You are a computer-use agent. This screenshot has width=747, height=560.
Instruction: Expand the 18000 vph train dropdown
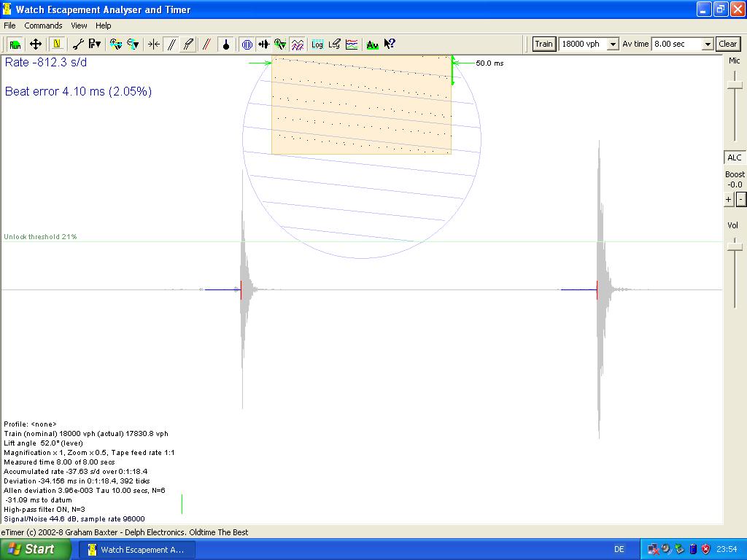click(613, 44)
